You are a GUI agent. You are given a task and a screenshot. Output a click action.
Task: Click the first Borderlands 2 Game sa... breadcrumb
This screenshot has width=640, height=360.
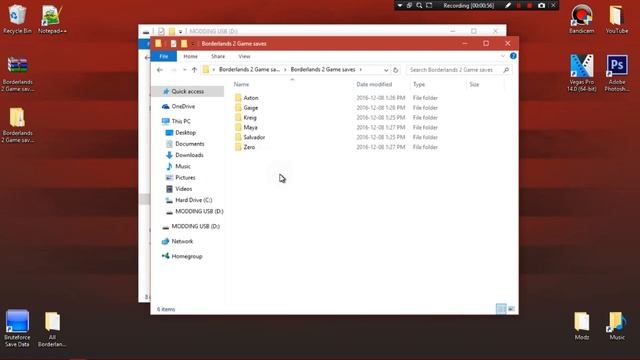click(x=249, y=70)
